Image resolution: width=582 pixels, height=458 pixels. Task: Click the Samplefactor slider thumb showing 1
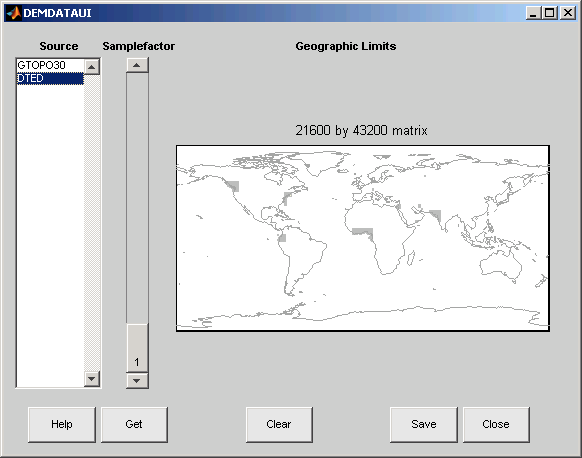(x=137, y=348)
